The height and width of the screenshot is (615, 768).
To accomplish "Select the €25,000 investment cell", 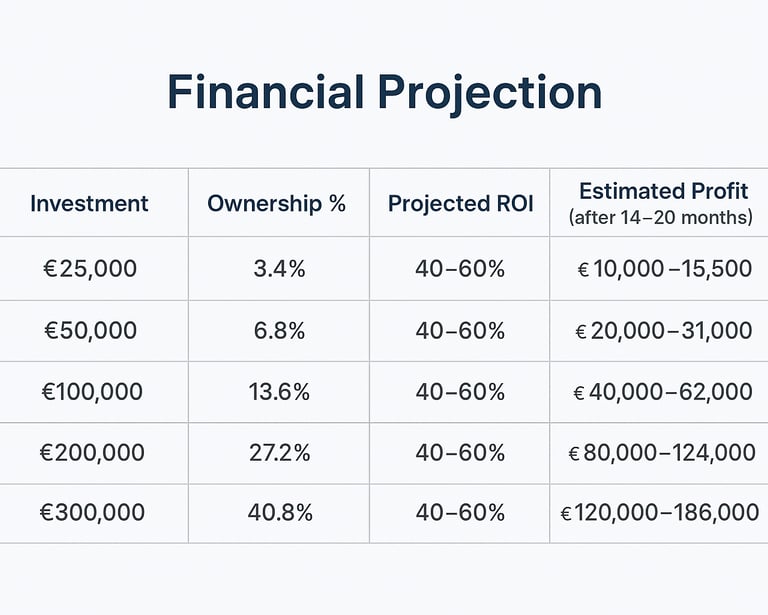I will pyautogui.click(x=90, y=268).
